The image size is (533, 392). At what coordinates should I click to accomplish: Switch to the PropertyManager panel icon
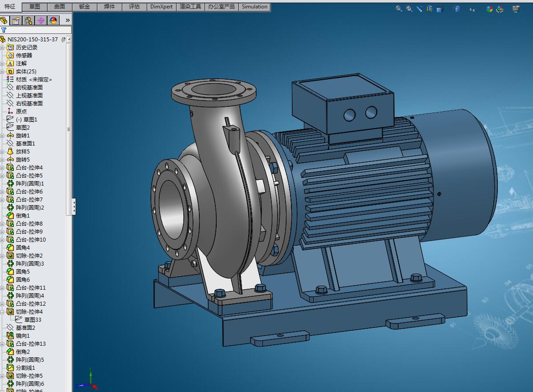16,20
